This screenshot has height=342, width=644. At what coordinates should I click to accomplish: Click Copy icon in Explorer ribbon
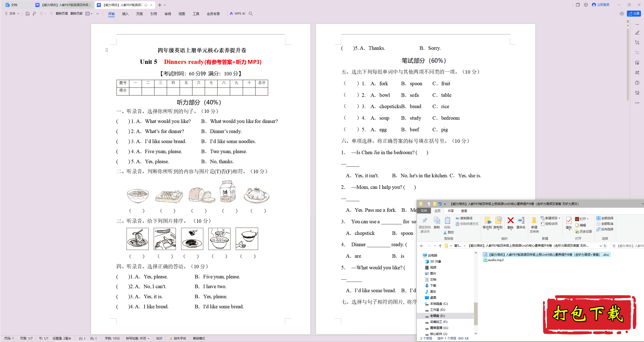pyautogui.click(x=437, y=223)
